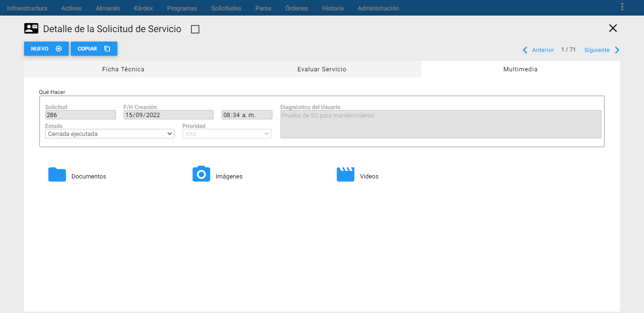Click the Diagnóstico del Usuario text area
Image resolution: width=644 pixels, height=313 pixels.
click(441, 124)
